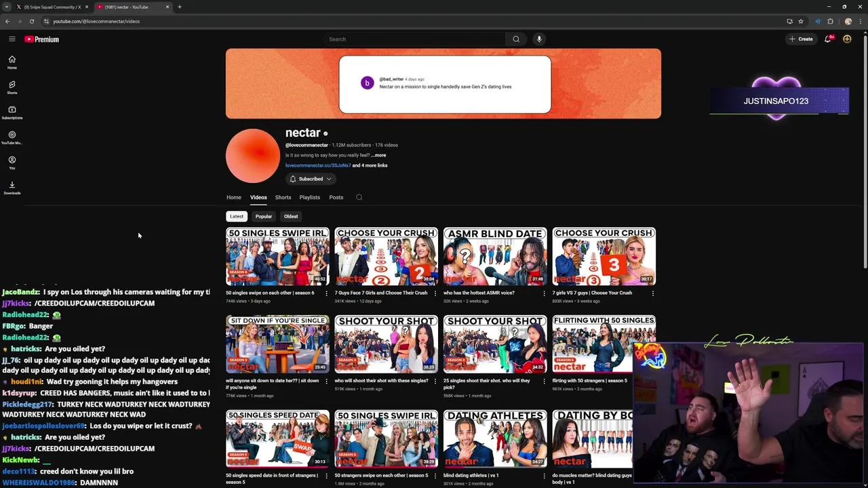This screenshot has width=868, height=488.
Task: Open browser extensions puzzle icon
Action: 830,21
